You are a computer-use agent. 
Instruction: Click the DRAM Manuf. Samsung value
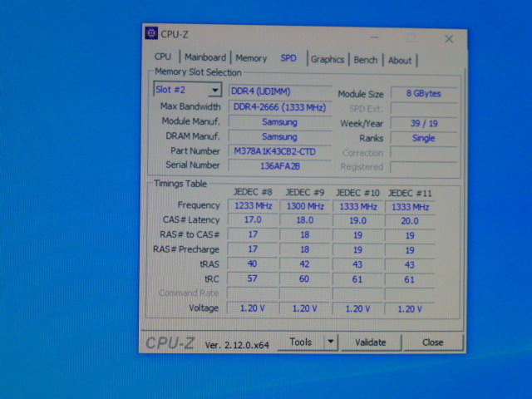[280, 137]
